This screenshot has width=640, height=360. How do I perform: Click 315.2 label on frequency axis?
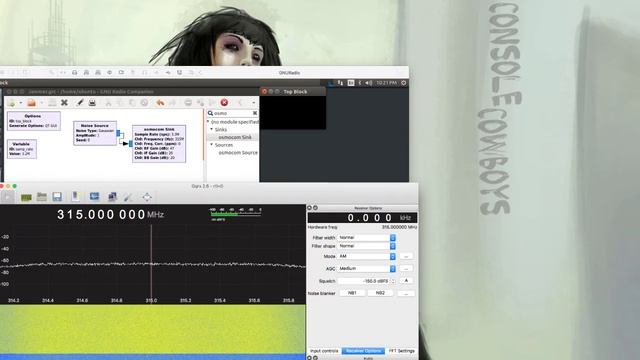(185, 300)
